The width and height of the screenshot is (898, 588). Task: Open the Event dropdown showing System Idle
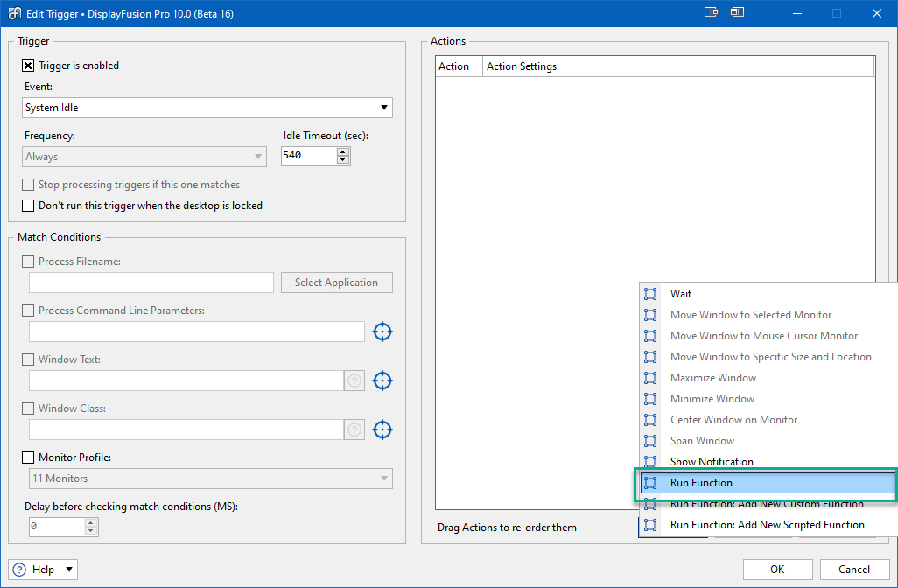click(x=207, y=108)
